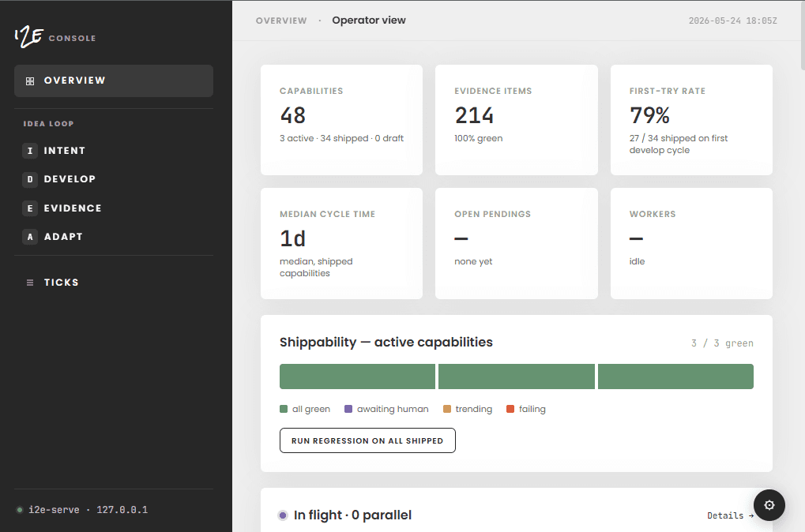
Task: Open the First-Try Rate card showing 79%
Action: coord(691,120)
